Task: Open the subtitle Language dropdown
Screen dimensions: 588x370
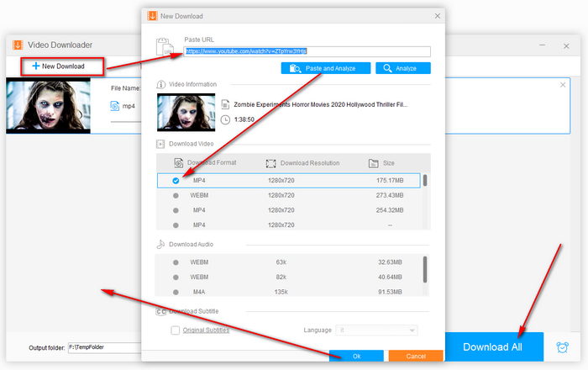Action: 376,330
